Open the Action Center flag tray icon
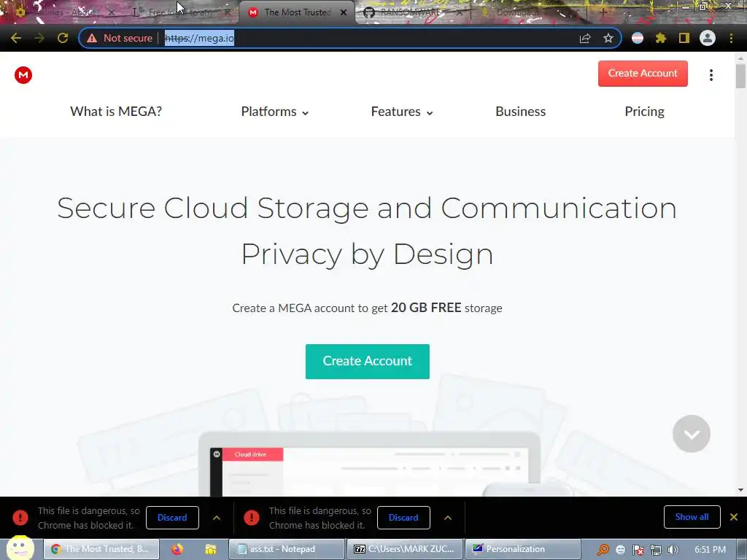747x560 pixels. coord(638,550)
